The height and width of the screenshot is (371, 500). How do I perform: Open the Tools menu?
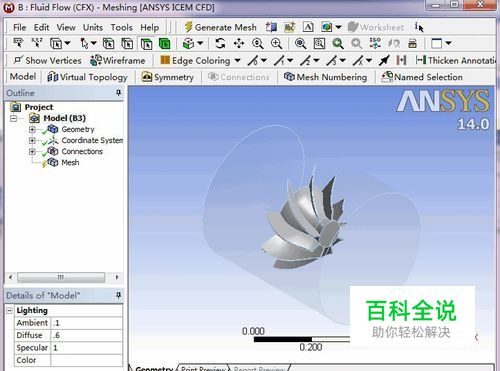coord(121,27)
